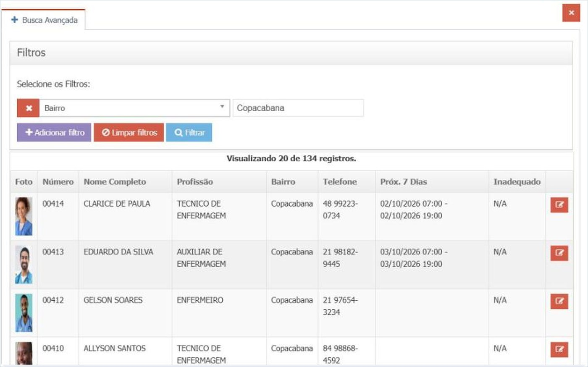Screen dimensions: 588x367
Task: Edit the CLARICE DE PAULA record
Action: [559, 205]
